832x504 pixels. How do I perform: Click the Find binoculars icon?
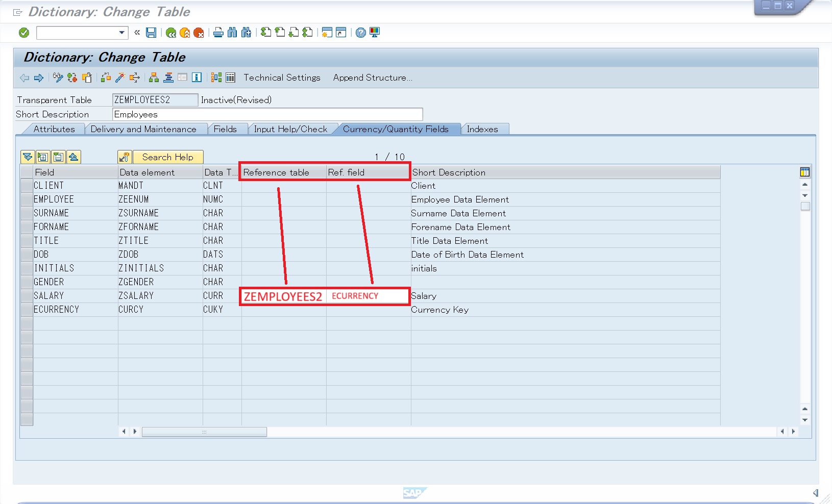coord(232,33)
